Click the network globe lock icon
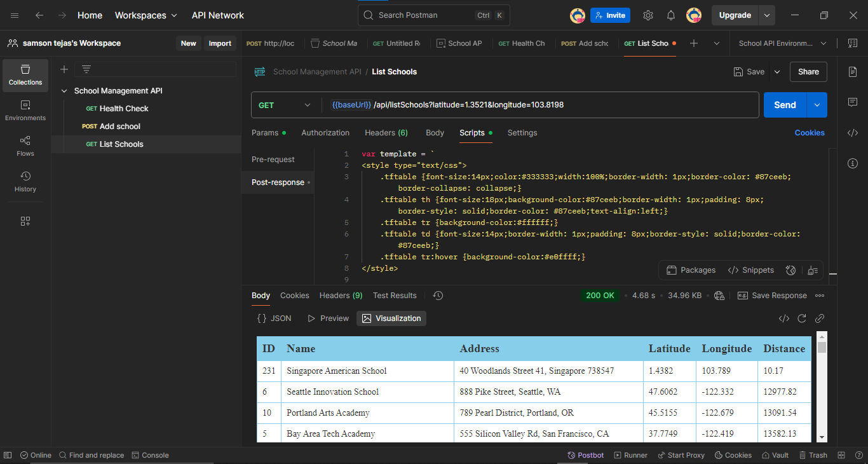The width and height of the screenshot is (868, 464). [719, 296]
